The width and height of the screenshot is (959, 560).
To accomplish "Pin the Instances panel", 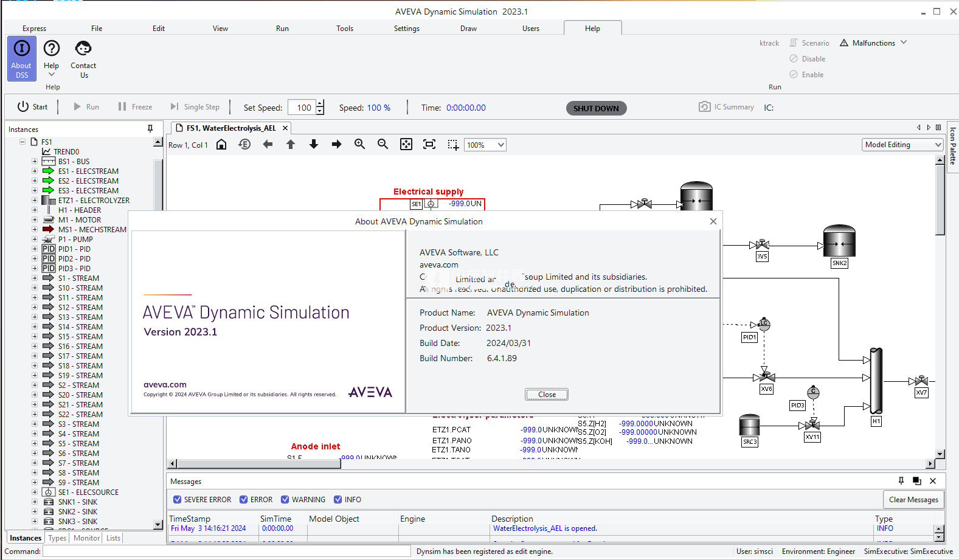I will (x=150, y=128).
